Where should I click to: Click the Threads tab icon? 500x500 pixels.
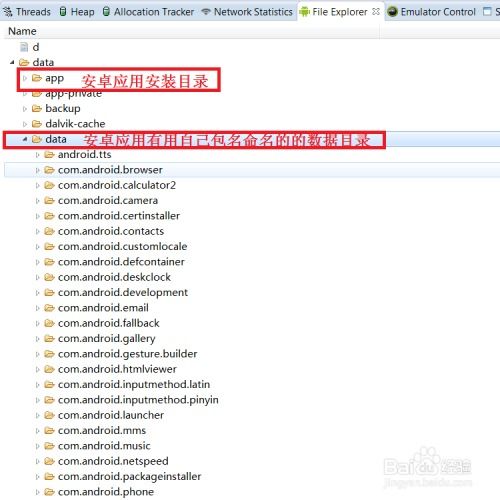click(7, 12)
